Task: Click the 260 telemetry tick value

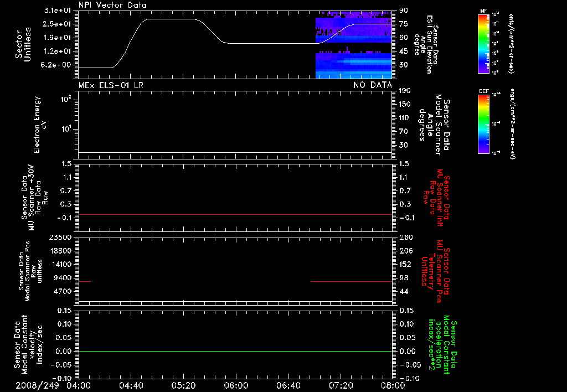Action: point(406,238)
